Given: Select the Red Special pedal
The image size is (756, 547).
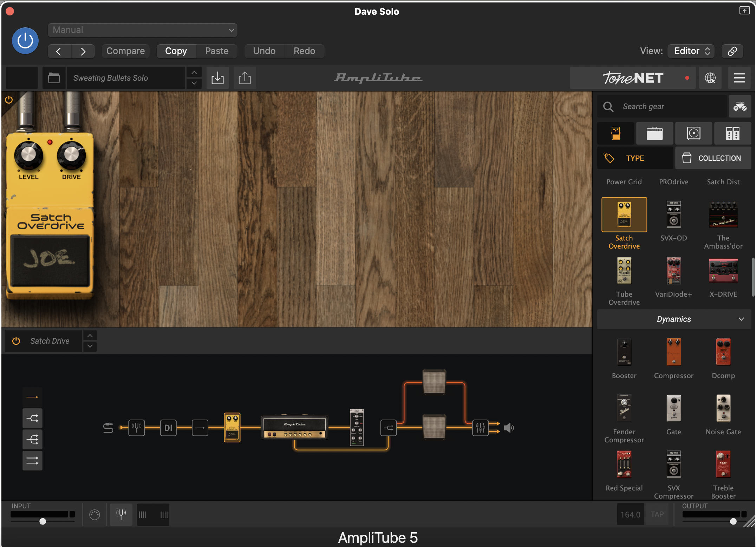Looking at the screenshot, I should pyautogui.click(x=624, y=464).
